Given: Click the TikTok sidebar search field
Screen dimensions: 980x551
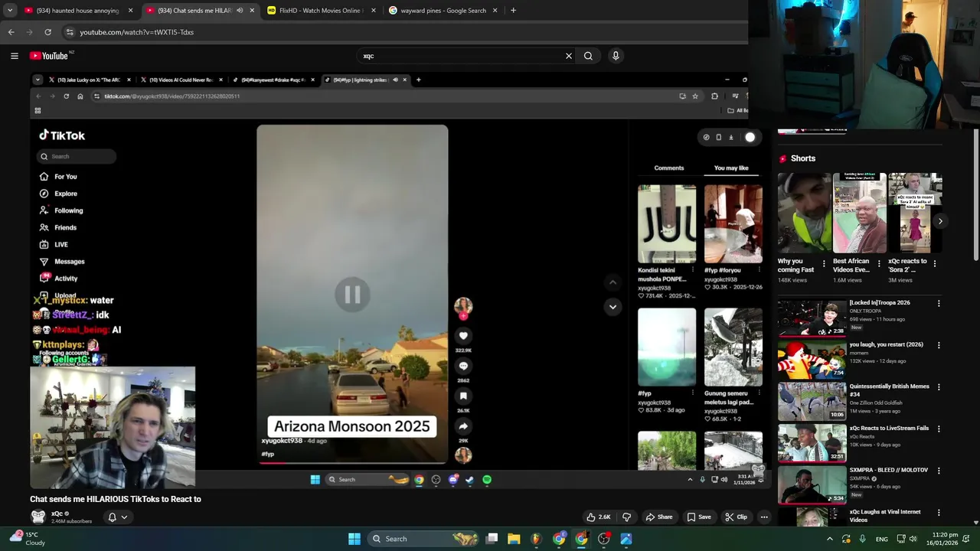Looking at the screenshot, I should [76, 156].
